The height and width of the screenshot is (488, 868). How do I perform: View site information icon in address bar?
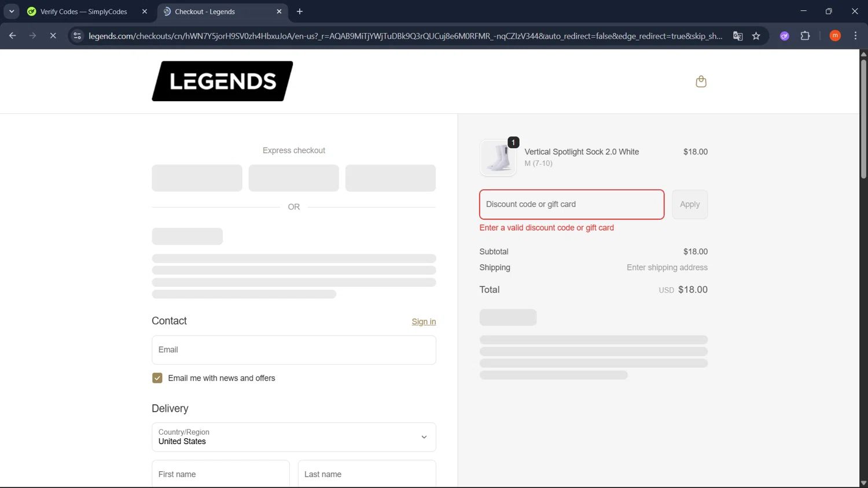coord(77,36)
